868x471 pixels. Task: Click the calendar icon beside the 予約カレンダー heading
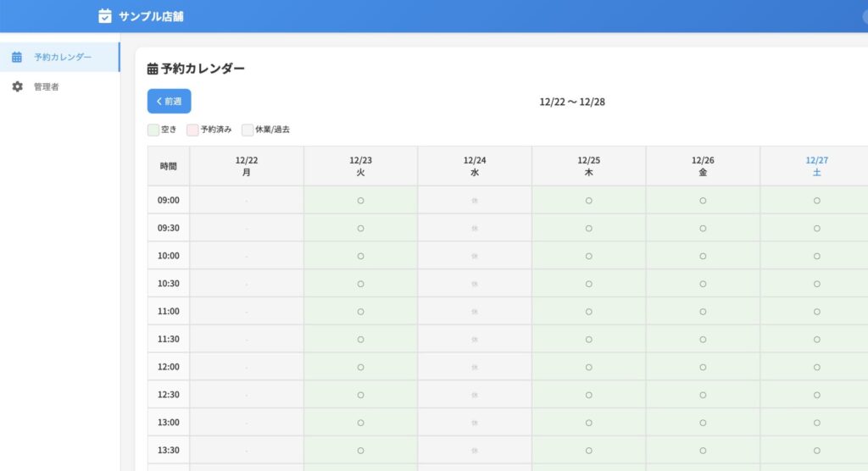(x=153, y=69)
